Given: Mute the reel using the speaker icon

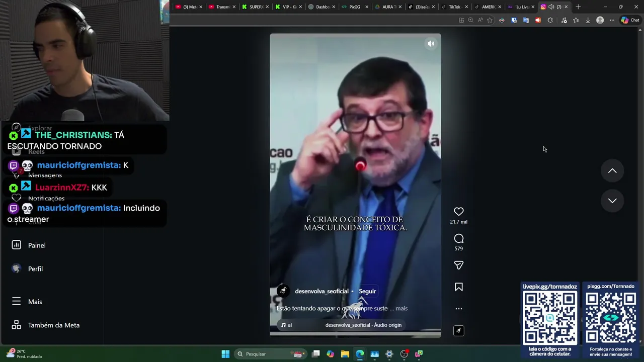Looking at the screenshot, I should click(x=431, y=44).
